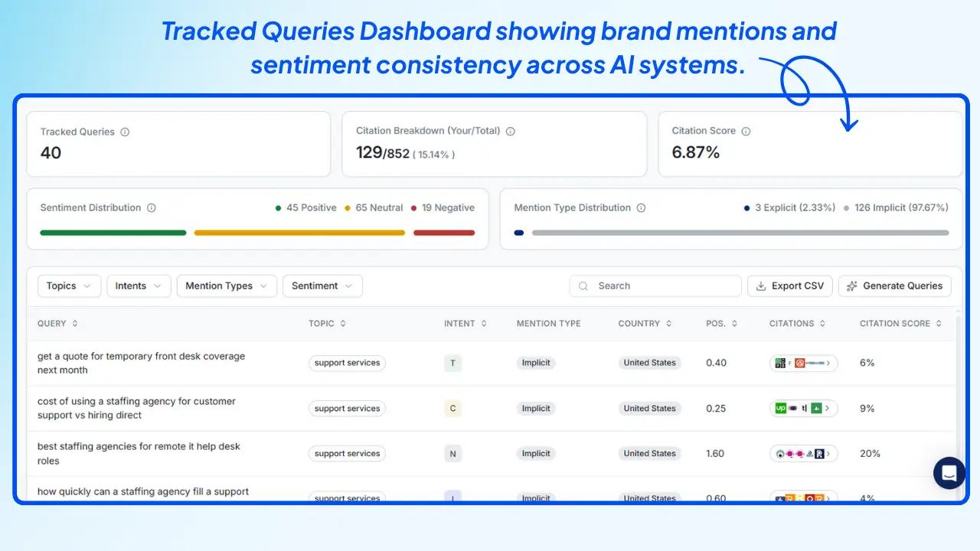Viewport: 980px width, 551px height.
Task: Open the Mention Types filter dropdown
Action: coord(227,285)
